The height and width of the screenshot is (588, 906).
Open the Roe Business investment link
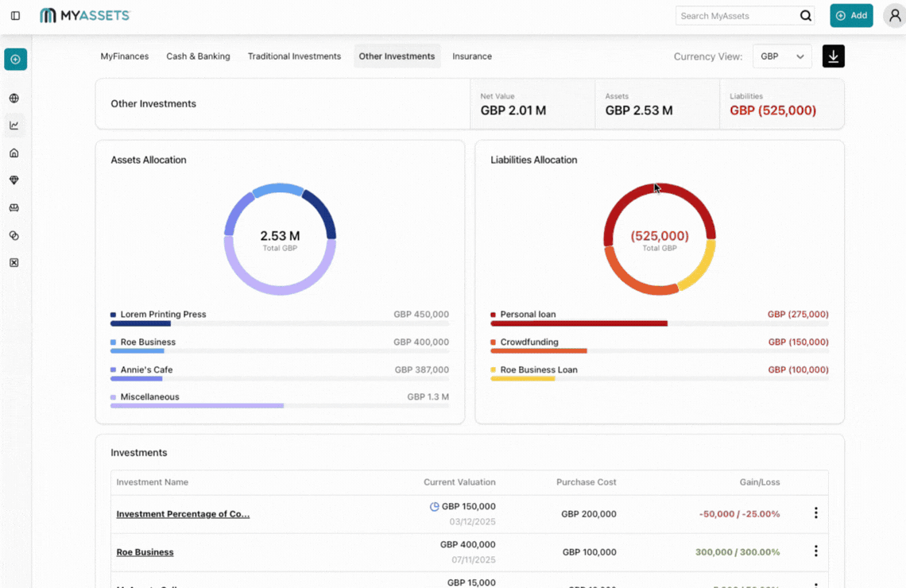(145, 551)
